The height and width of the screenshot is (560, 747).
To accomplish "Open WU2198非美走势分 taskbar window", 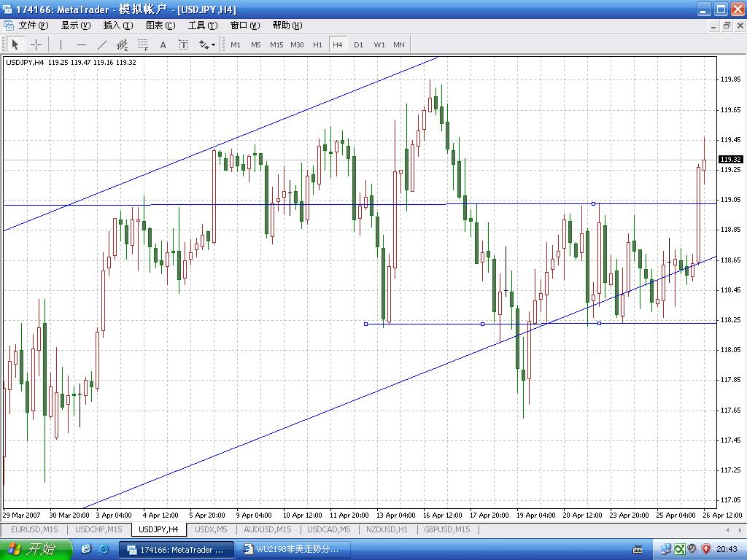I will coord(293,550).
